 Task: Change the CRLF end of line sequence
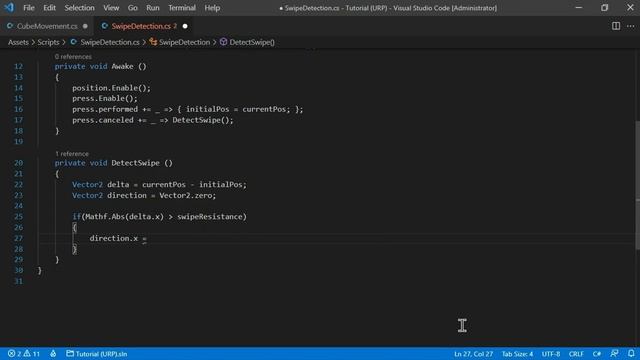tap(576, 354)
